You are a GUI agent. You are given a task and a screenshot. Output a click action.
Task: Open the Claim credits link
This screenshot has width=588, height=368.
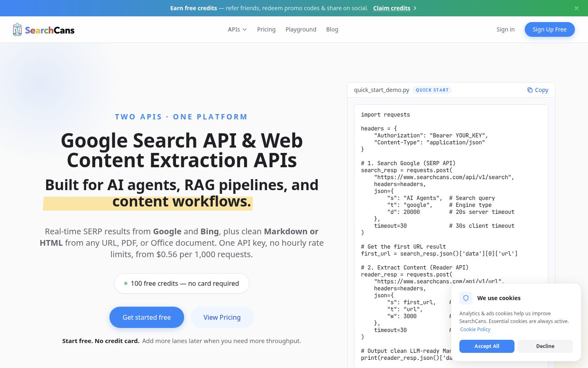pos(392,8)
